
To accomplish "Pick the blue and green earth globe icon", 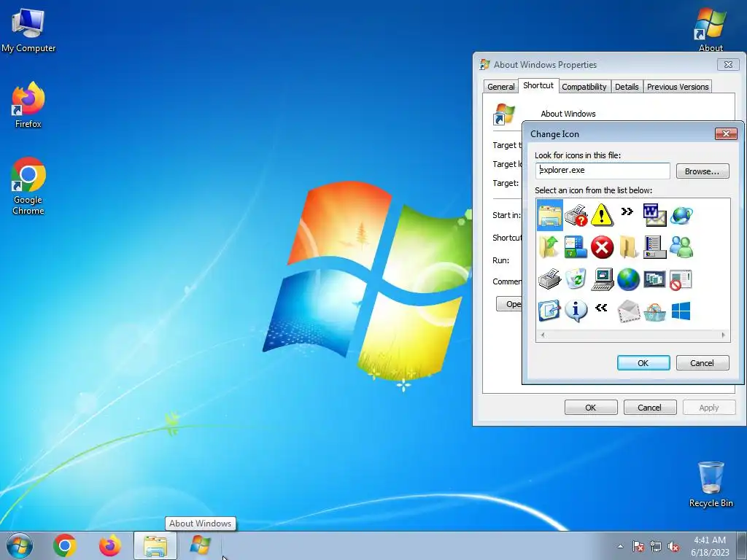I will (628, 279).
